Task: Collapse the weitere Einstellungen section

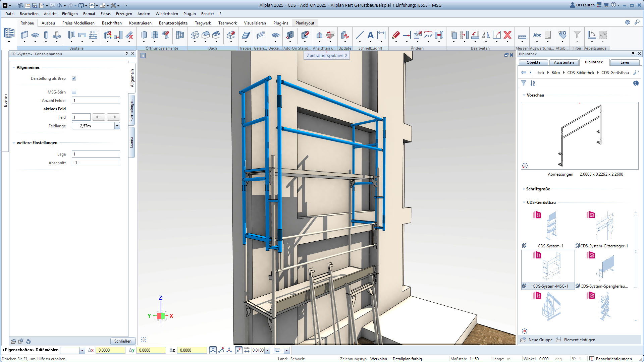Action: (x=14, y=143)
